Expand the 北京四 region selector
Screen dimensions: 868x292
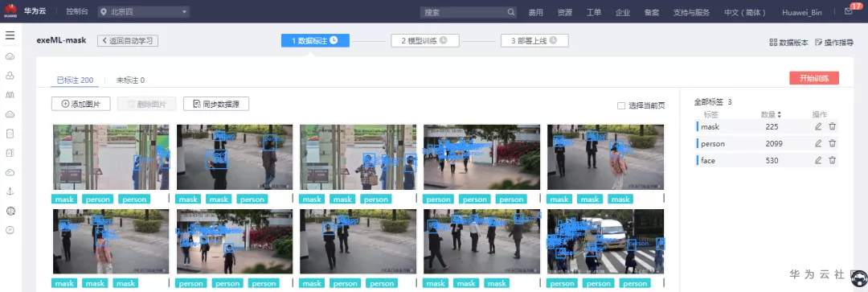pos(144,12)
